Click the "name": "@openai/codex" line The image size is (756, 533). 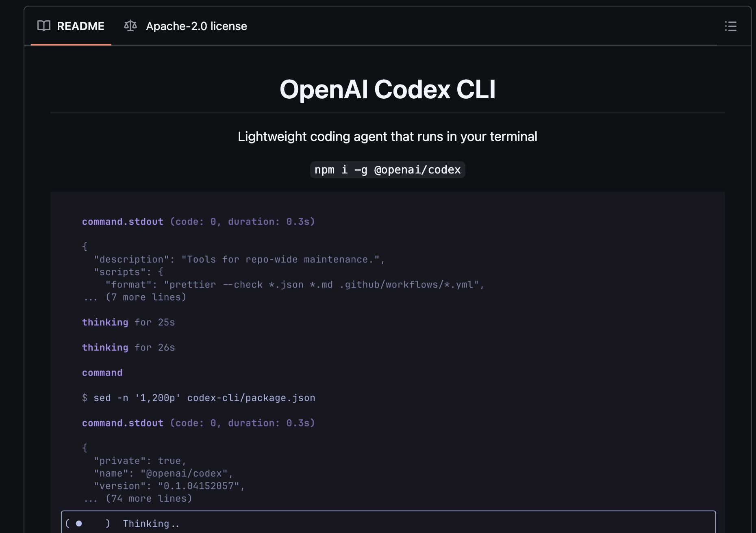click(x=163, y=474)
